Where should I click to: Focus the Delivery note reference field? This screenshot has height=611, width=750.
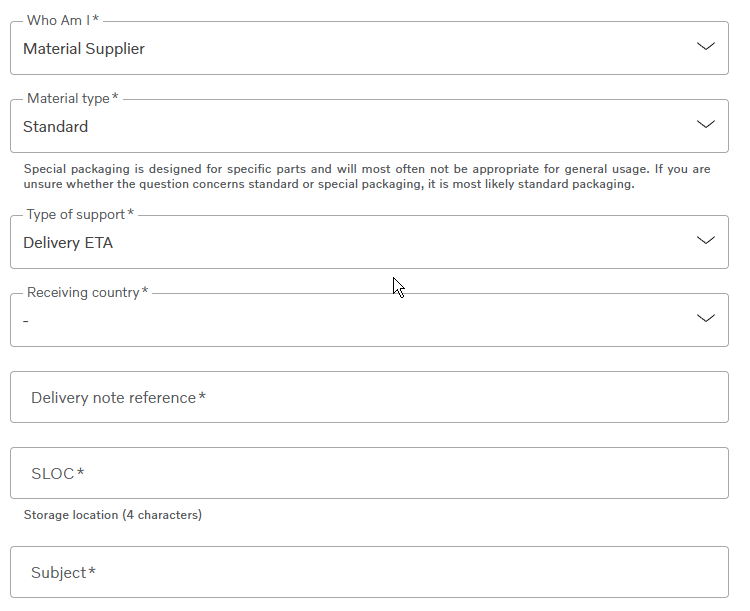click(x=369, y=397)
